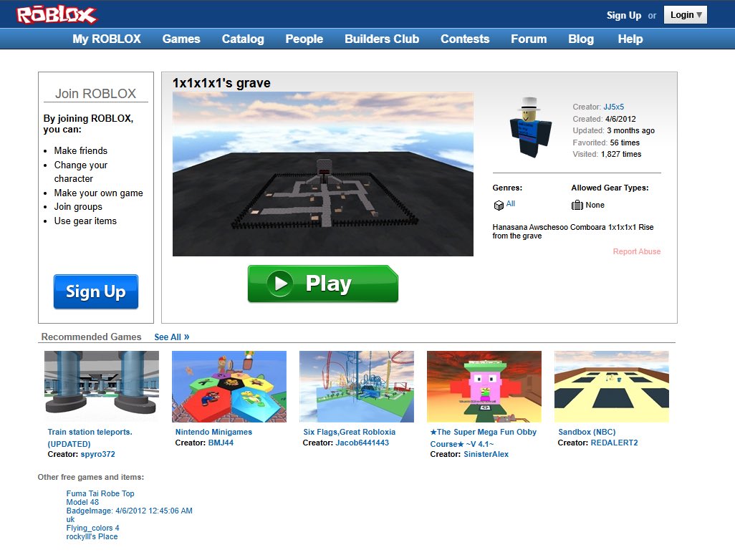The width and height of the screenshot is (735, 560).
Task: Go to the Games section
Action: click(181, 39)
